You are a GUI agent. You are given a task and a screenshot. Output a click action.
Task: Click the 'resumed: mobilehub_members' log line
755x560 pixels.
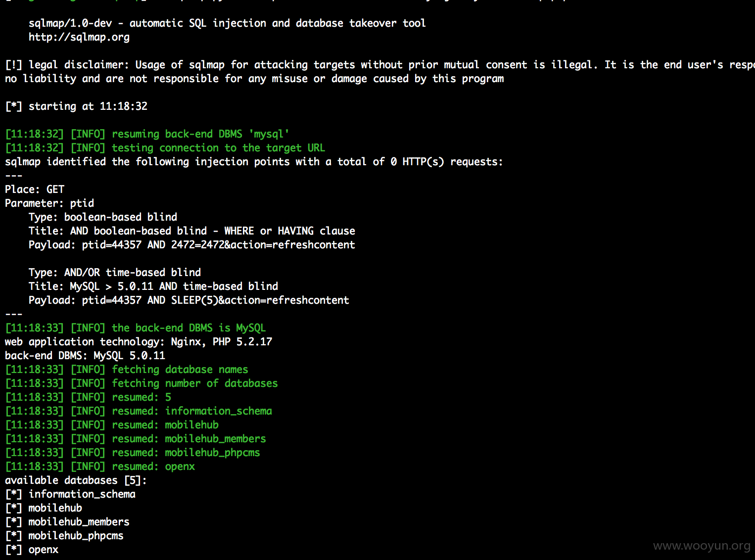pos(136,439)
